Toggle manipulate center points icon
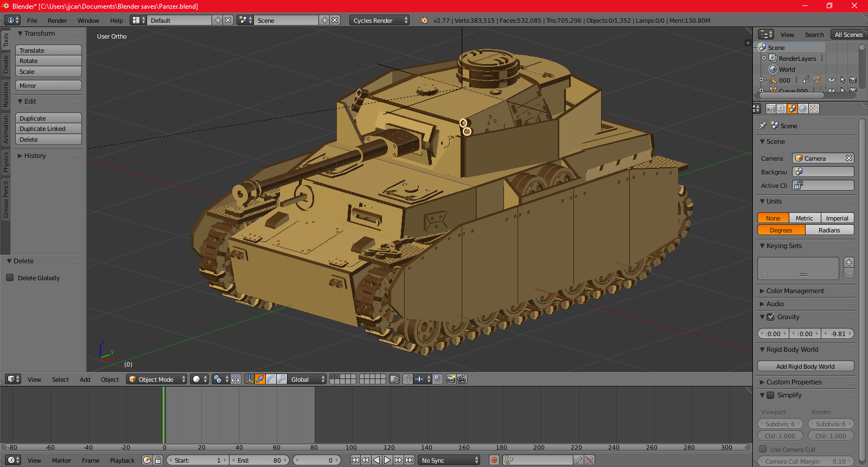Screen dimensions: 868x467 click(x=235, y=379)
